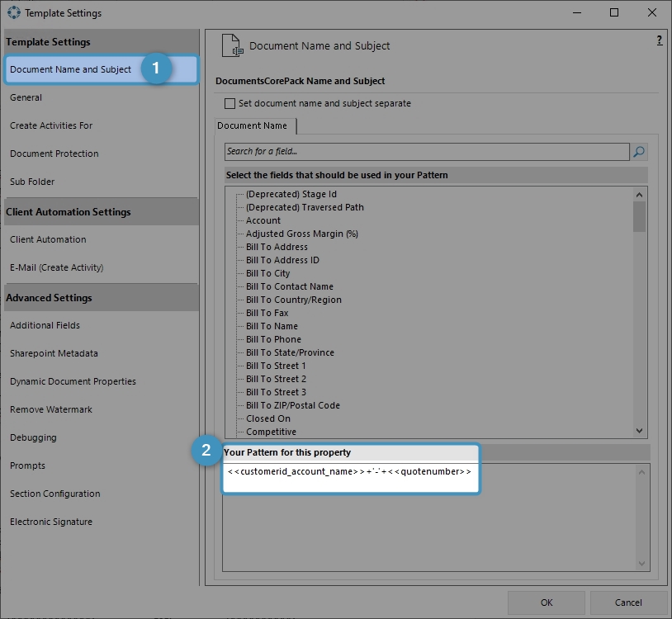Open Section Configuration settings

[x=54, y=494]
